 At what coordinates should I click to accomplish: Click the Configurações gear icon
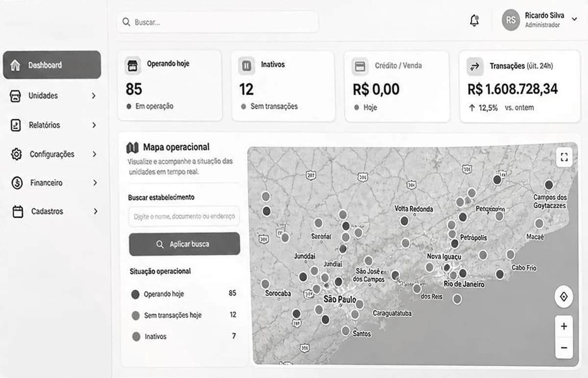click(16, 154)
